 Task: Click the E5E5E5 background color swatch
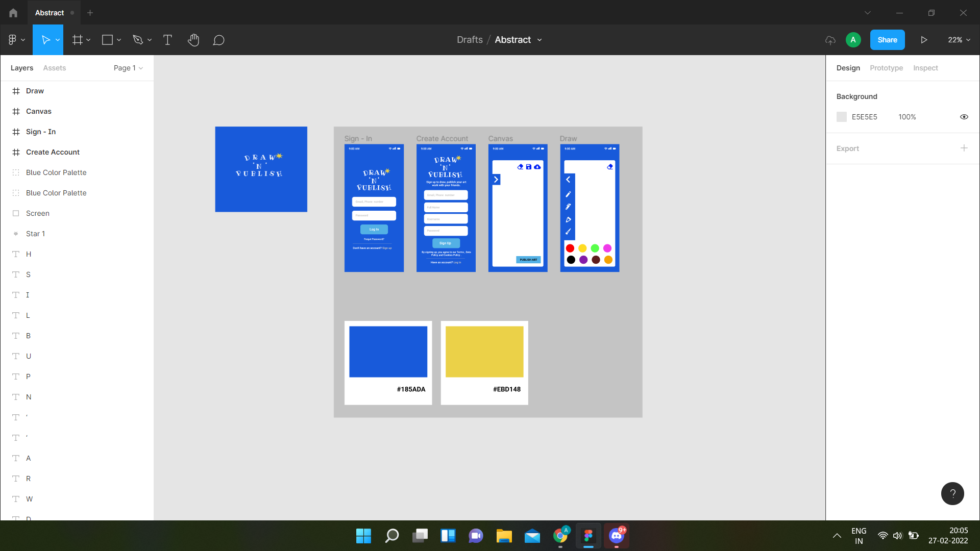(x=842, y=117)
